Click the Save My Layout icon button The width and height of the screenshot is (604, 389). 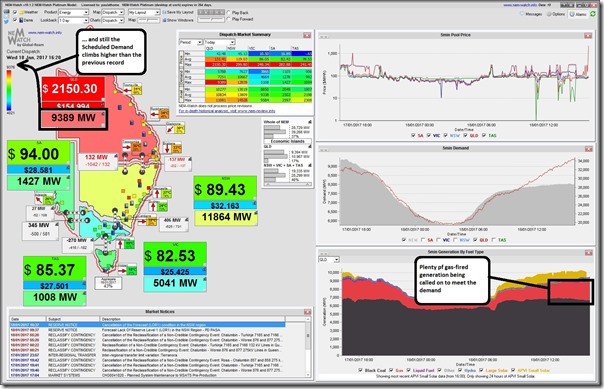point(178,12)
